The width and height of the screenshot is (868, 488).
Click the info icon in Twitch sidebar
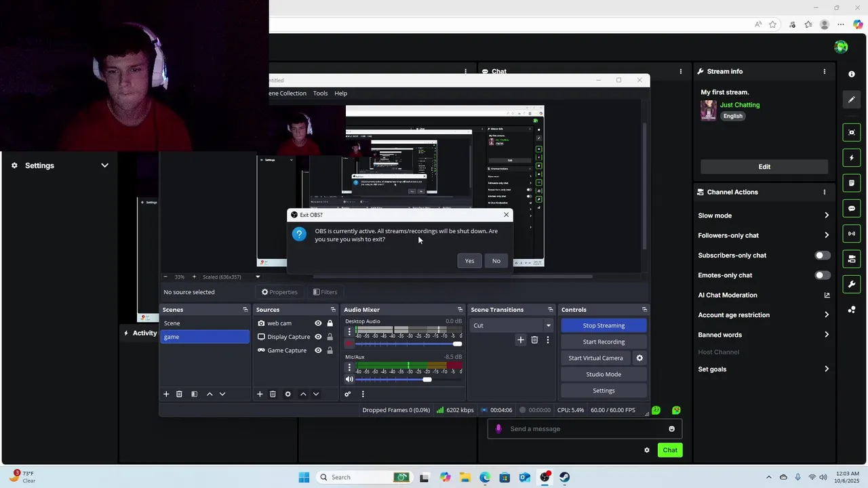pos(852,74)
